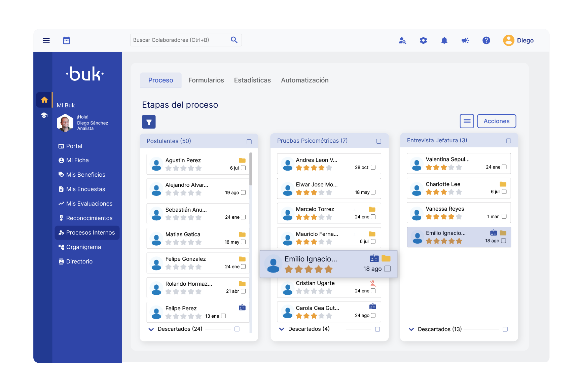Click the filter funnel button

point(149,122)
